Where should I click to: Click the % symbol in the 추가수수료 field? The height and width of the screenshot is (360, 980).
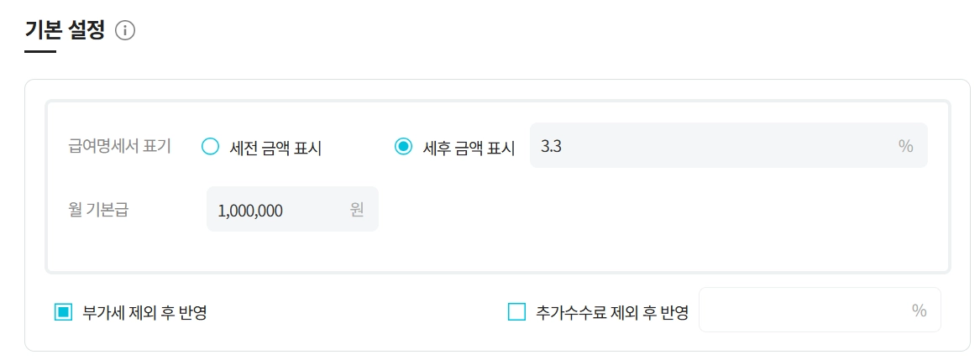click(919, 310)
